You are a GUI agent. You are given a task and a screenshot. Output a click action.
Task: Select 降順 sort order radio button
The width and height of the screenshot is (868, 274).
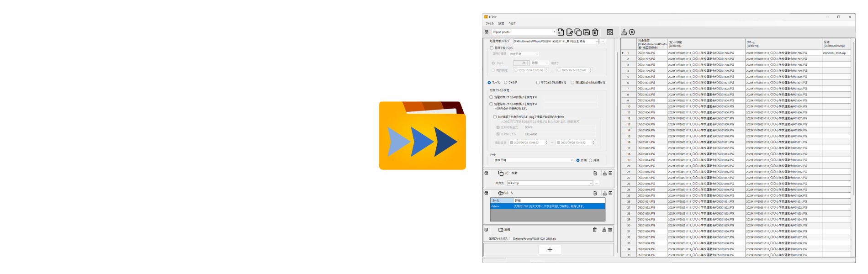[591, 160]
